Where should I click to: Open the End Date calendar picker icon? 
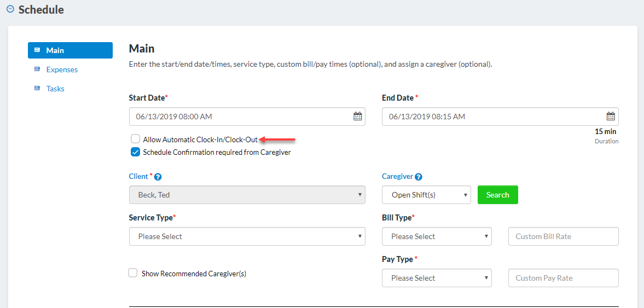pos(611,117)
